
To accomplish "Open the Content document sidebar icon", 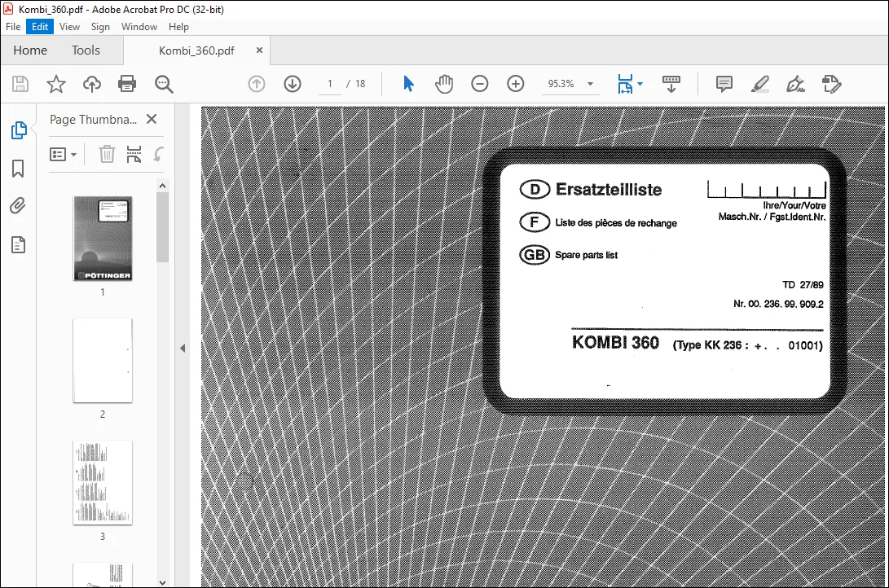I will click(18, 244).
